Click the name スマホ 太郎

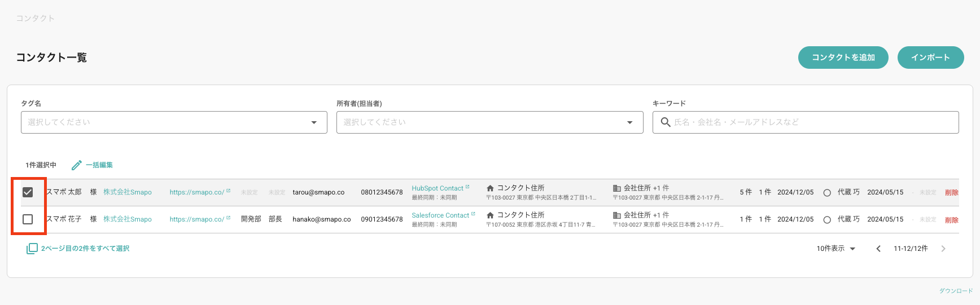(x=64, y=192)
